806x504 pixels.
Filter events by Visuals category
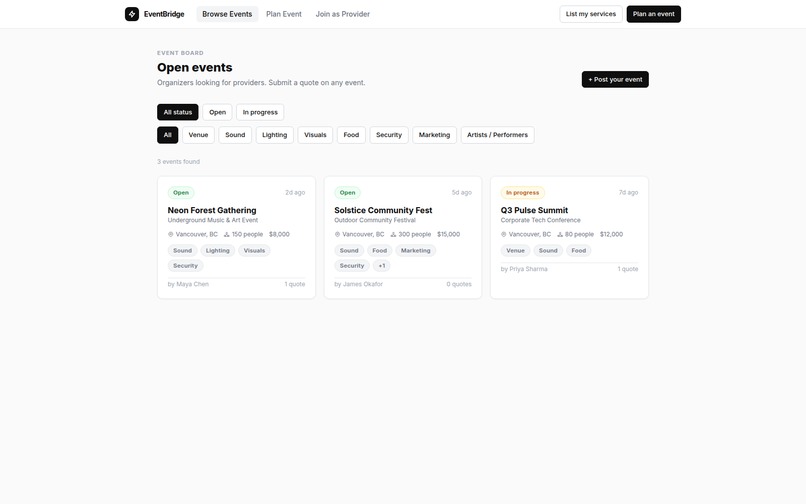click(x=315, y=135)
